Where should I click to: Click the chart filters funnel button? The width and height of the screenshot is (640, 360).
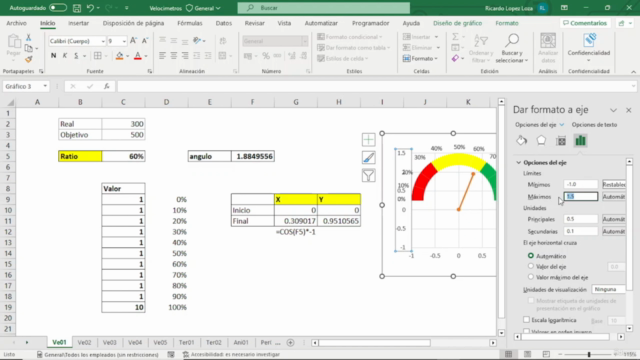coord(369,176)
